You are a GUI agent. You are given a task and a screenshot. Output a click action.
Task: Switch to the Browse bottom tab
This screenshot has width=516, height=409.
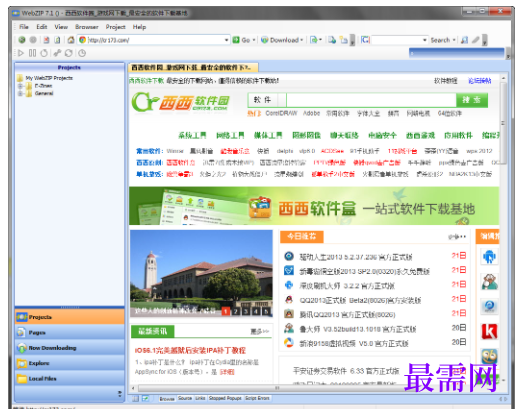pyautogui.click(x=167, y=398)
